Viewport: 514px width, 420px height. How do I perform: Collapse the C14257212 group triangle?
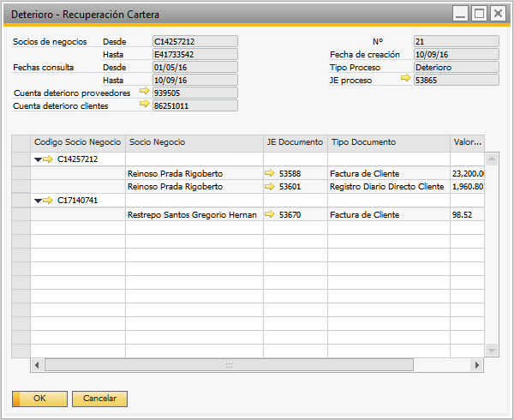pos(37,159)
